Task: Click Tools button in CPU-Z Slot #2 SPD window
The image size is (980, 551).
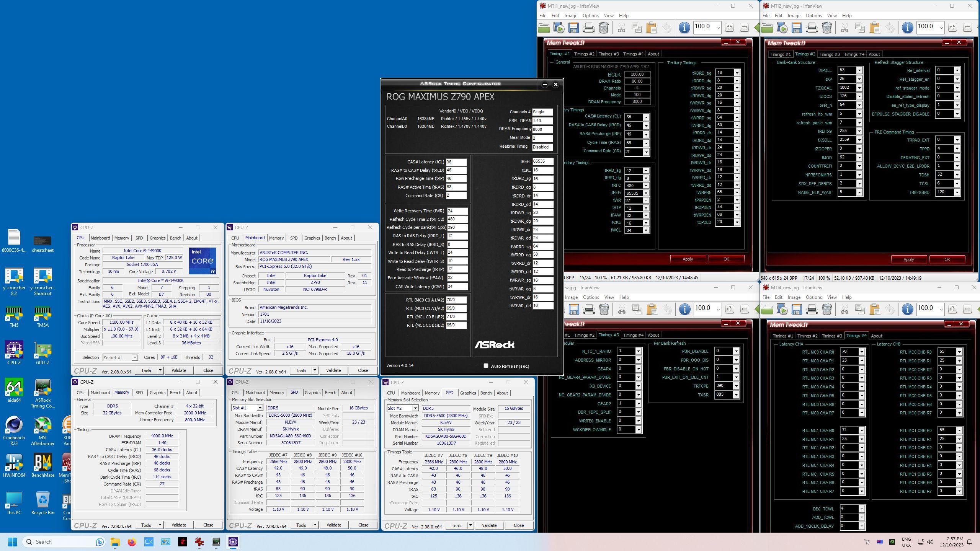Action: click(457, 525)
